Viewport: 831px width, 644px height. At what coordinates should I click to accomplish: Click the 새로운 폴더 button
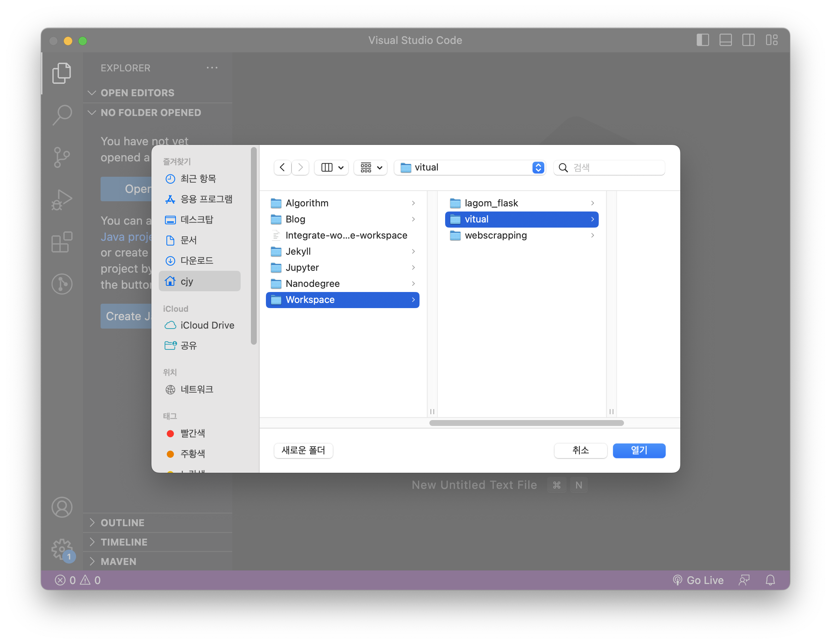303,451
